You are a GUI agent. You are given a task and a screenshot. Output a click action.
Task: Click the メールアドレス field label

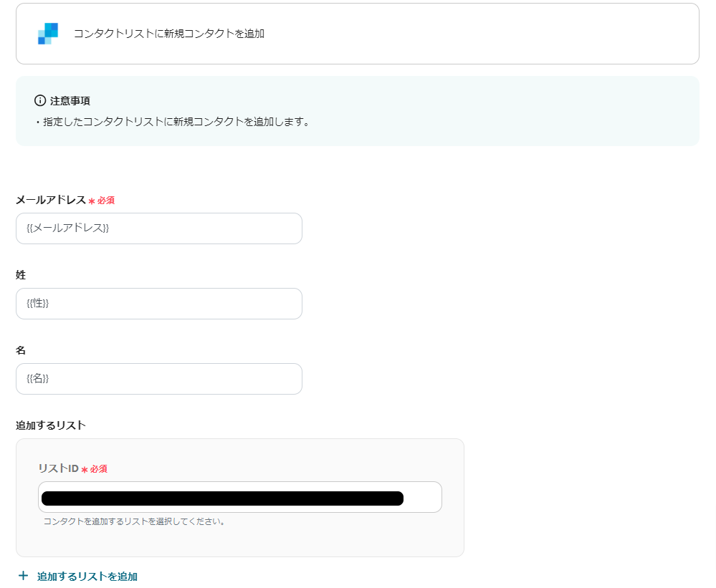point(51,201)
